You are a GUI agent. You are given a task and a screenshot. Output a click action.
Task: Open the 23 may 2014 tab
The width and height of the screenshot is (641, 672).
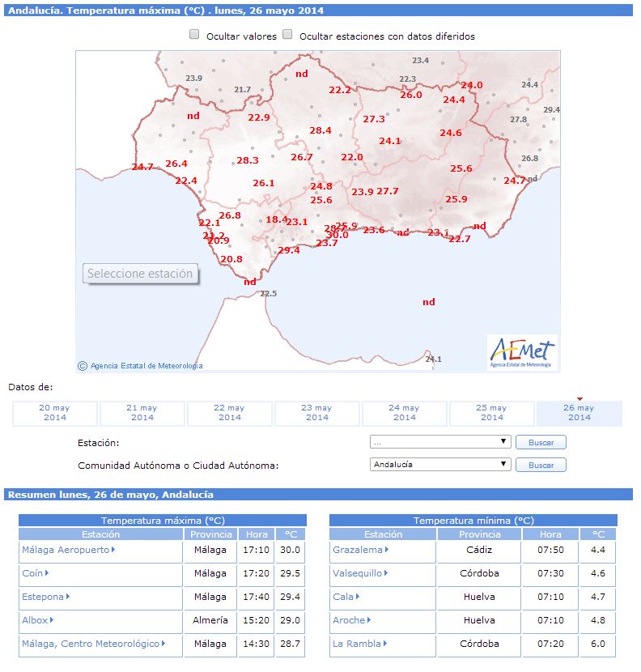(317, 413)
